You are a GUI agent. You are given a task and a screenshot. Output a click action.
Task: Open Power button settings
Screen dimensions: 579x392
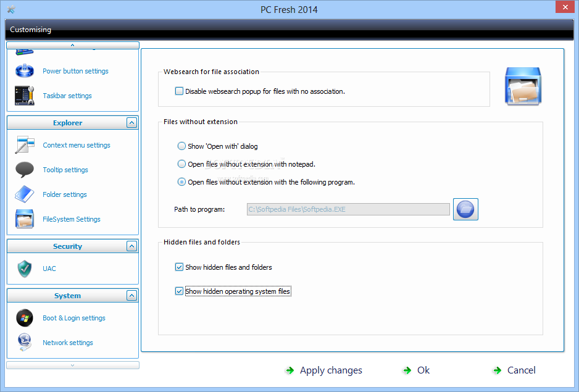pyautogui.click(x=75, y=71)
